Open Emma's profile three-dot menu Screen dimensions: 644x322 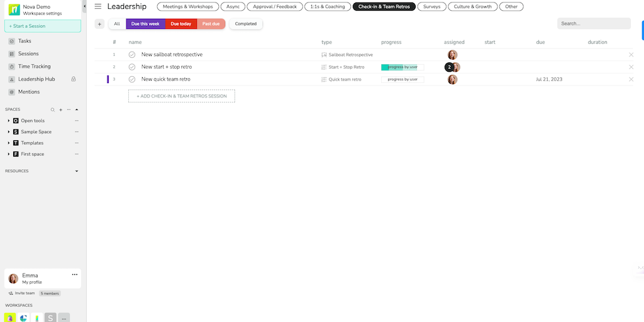point(75,274)
